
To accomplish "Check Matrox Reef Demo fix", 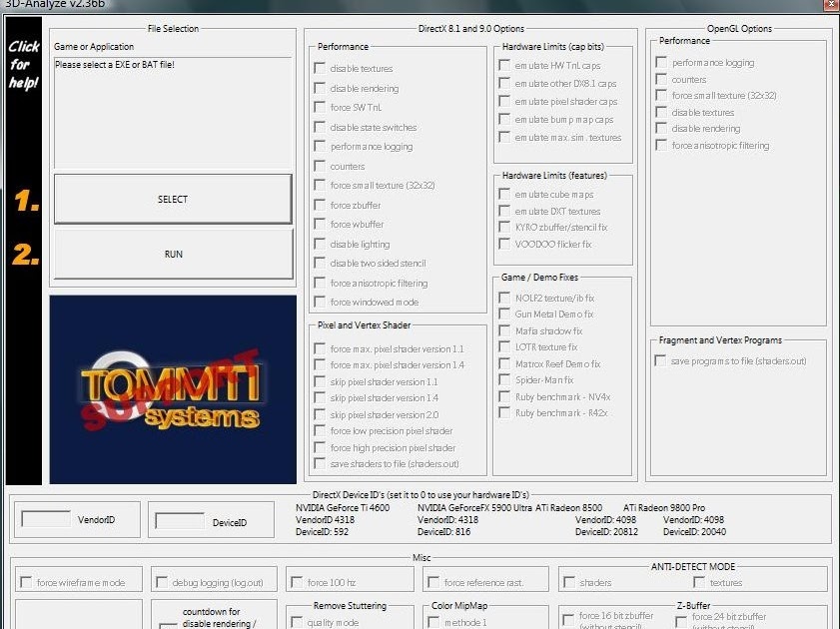I will tap(504, 364).
